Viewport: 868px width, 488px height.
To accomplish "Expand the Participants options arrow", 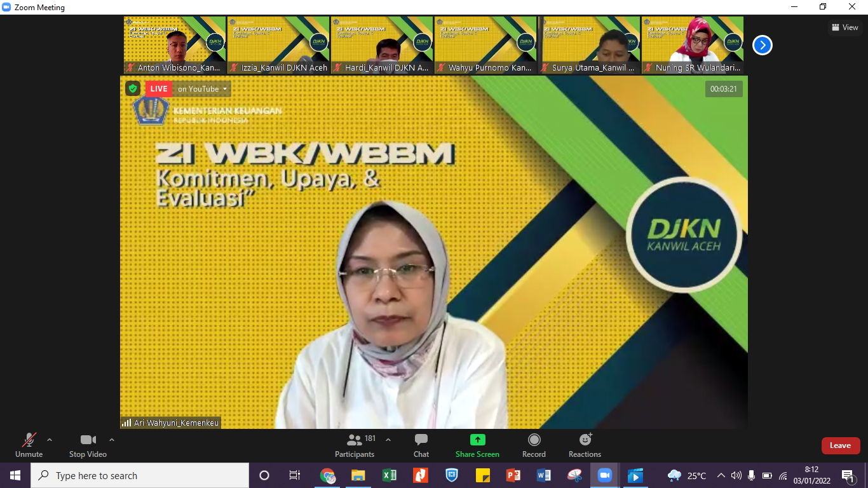I will click(388, 440).
